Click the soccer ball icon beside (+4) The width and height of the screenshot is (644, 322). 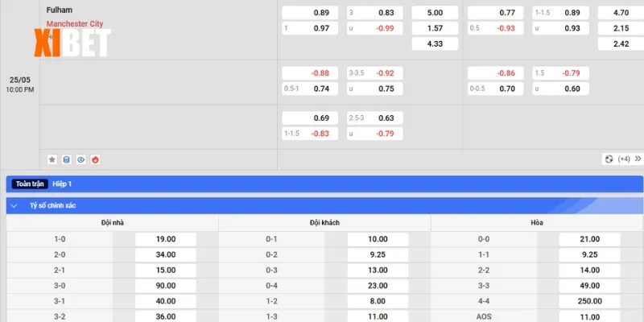coord(608,159)
